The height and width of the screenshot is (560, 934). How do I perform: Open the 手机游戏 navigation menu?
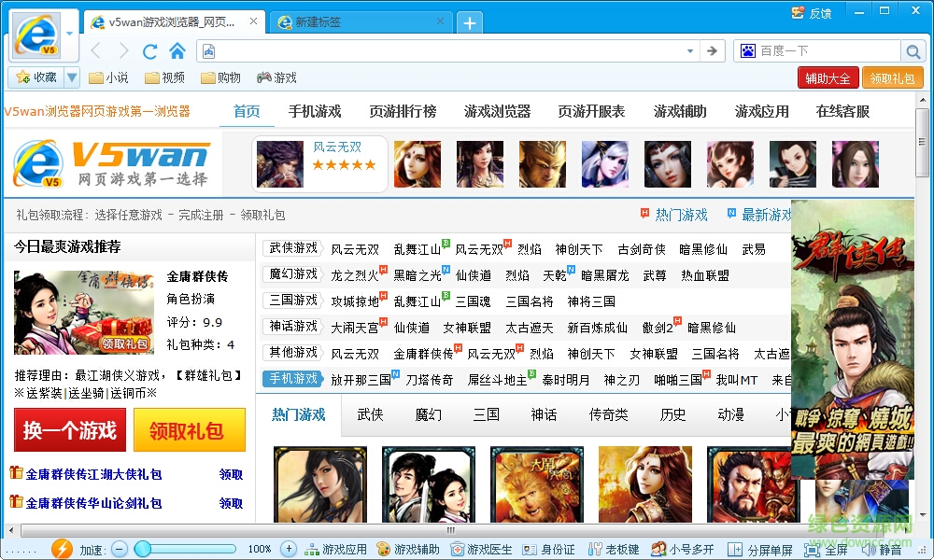pos(315,109)
